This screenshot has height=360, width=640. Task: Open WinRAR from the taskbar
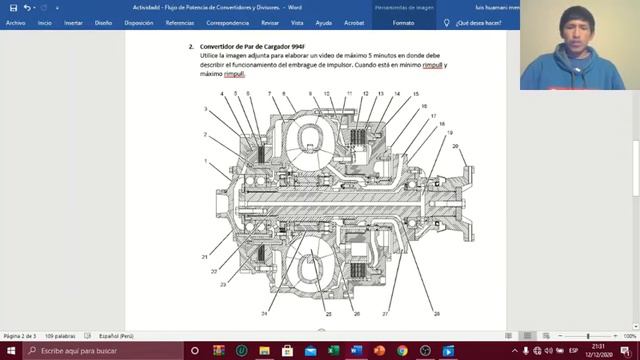[x=218, y=351]
